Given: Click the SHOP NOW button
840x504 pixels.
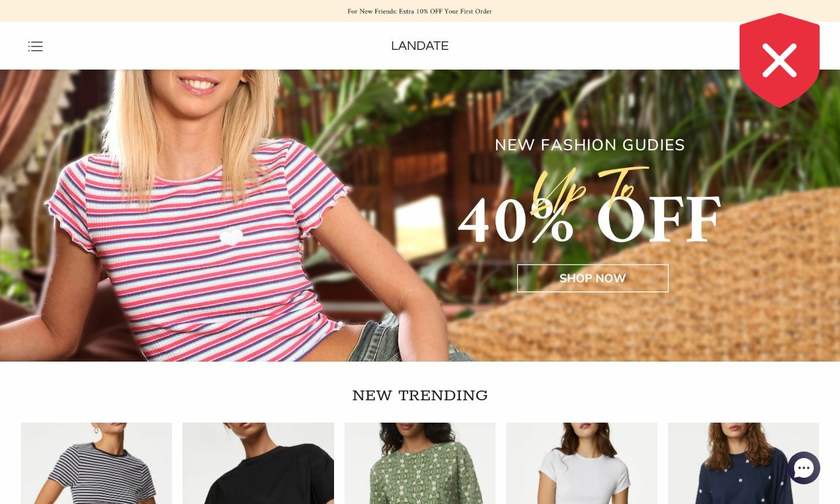Looking at the screenshot, I should [x=593, y=278].
